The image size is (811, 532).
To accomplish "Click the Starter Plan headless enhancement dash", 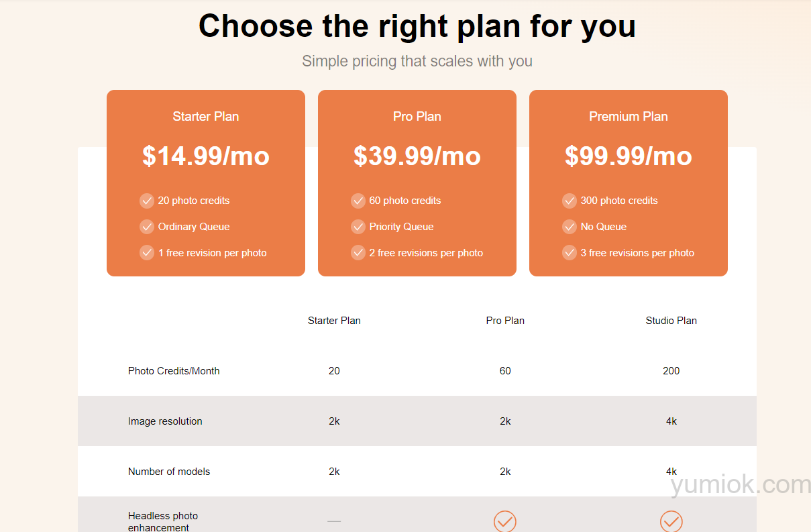I will (x=334, y=521).
